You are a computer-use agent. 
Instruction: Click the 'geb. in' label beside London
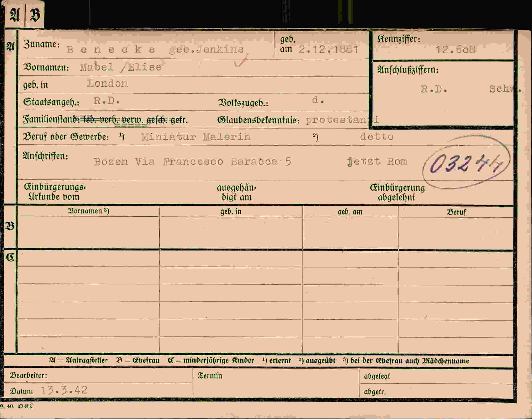click(35, 85)
